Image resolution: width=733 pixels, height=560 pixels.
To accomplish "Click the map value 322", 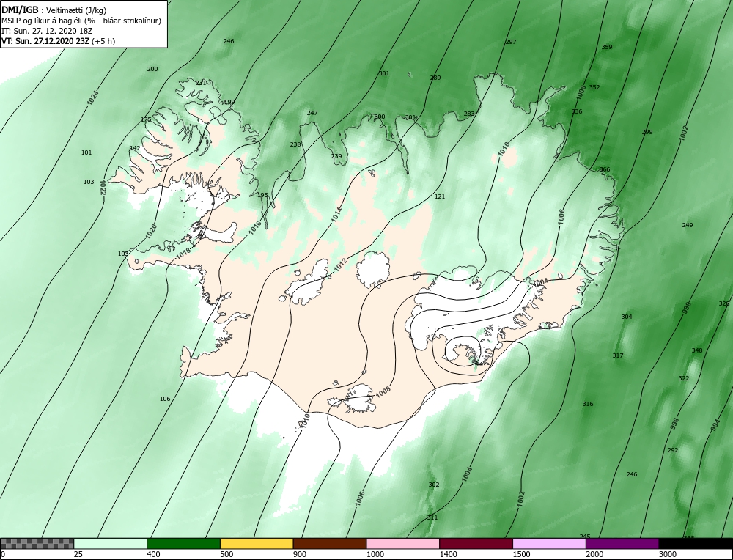I will click(x=684, y=378).
